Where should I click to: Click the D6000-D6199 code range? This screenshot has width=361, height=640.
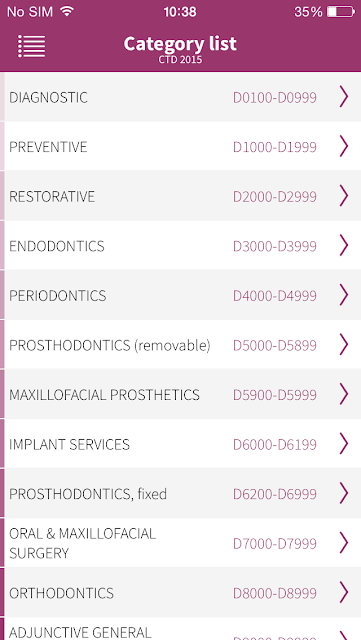[275, 444]
